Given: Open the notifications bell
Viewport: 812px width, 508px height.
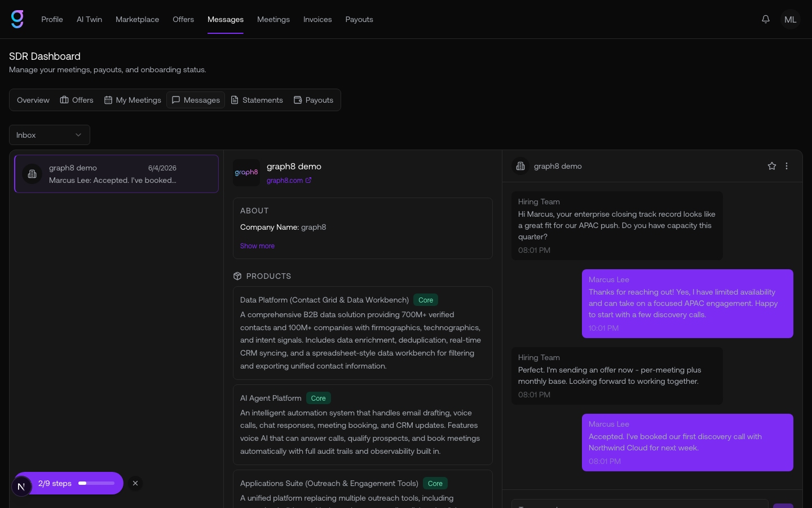Looking at the screenshot, I should coord(766,19).
